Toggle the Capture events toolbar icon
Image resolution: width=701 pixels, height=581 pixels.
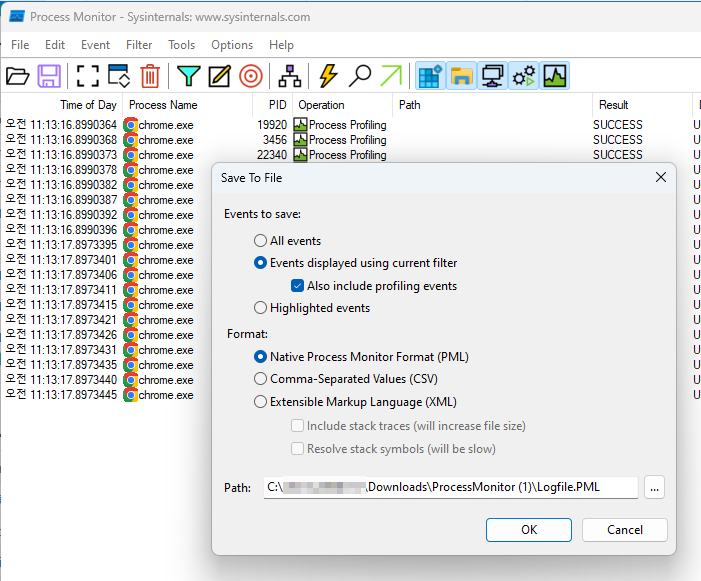(x=87, y=76)
